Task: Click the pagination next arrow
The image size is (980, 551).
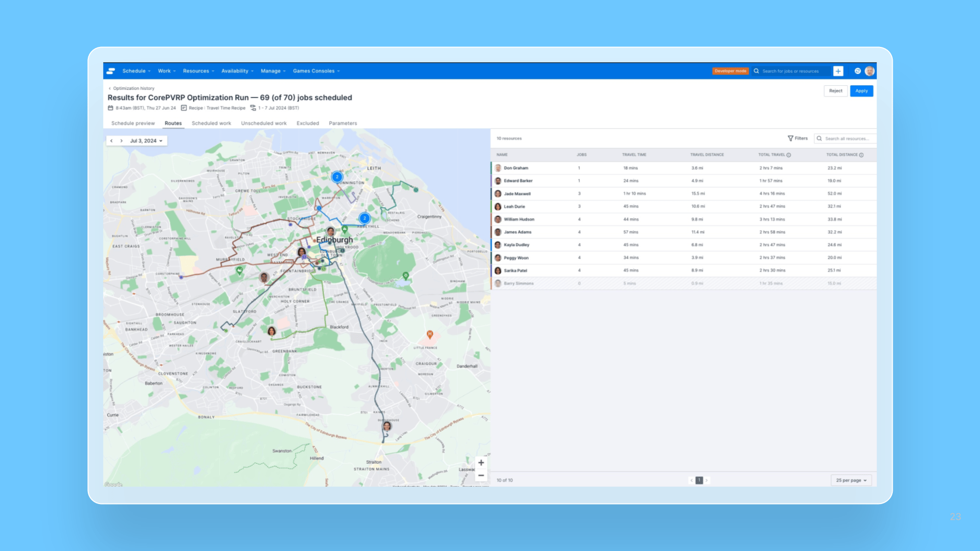Action: pos(706,480)
